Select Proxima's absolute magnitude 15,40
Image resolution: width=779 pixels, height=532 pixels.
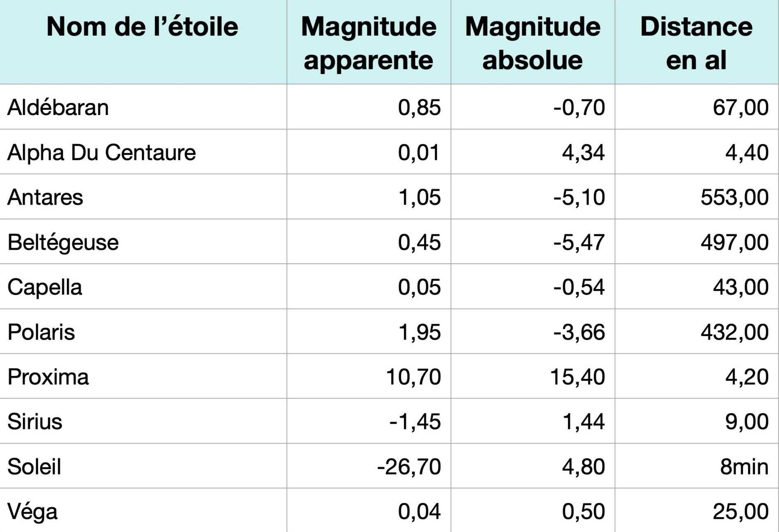(577, 377)
